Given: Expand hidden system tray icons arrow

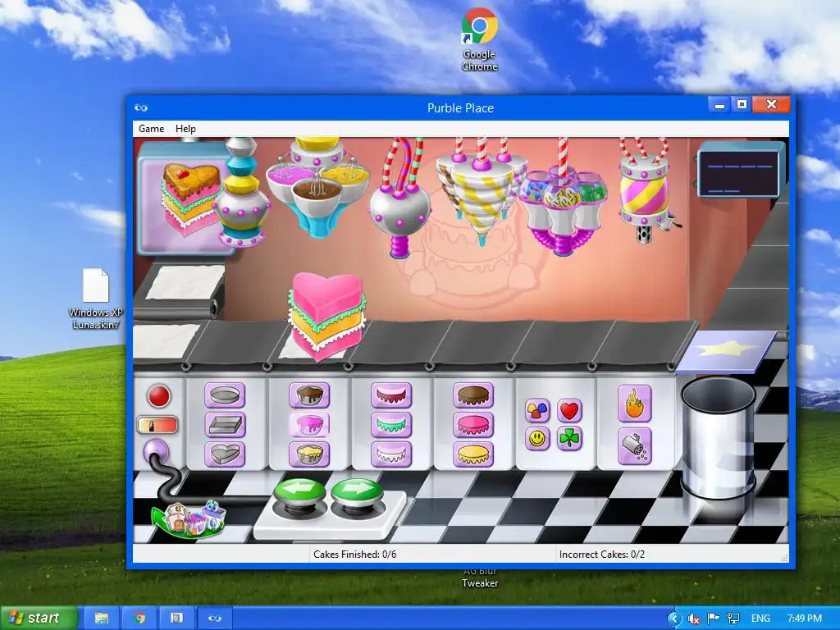Looking at the screenshot, I should point(674,619).
